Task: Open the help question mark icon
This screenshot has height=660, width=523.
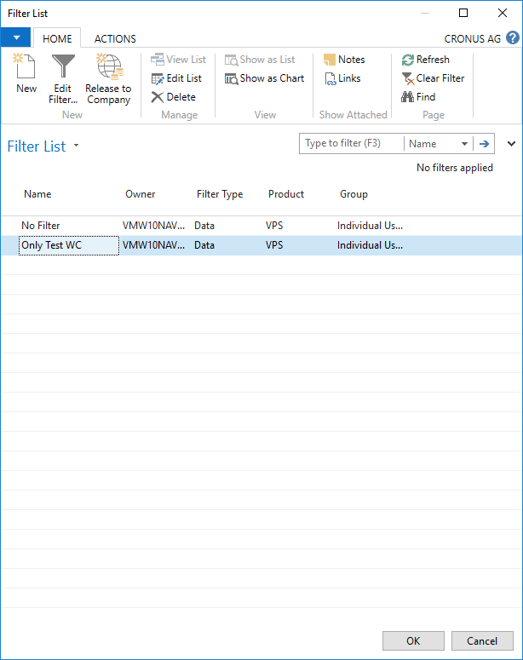Action: [x=512, y=38]
